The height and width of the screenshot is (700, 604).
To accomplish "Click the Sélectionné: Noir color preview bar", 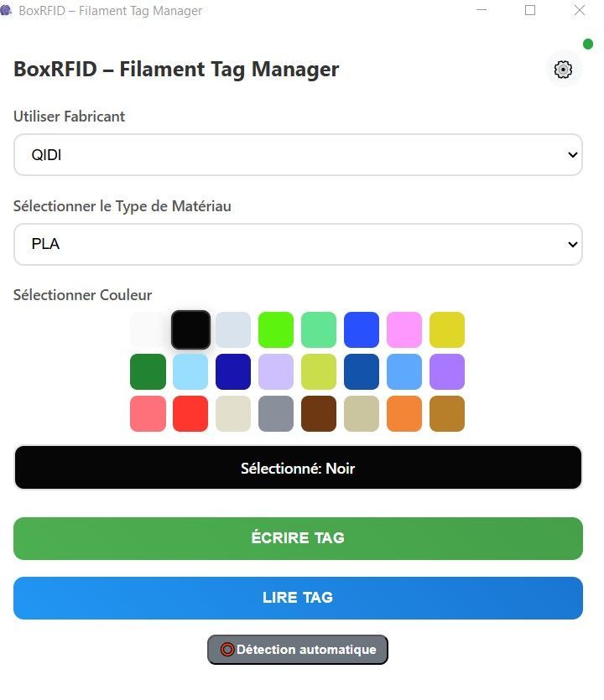I will [x=298, y=468].
